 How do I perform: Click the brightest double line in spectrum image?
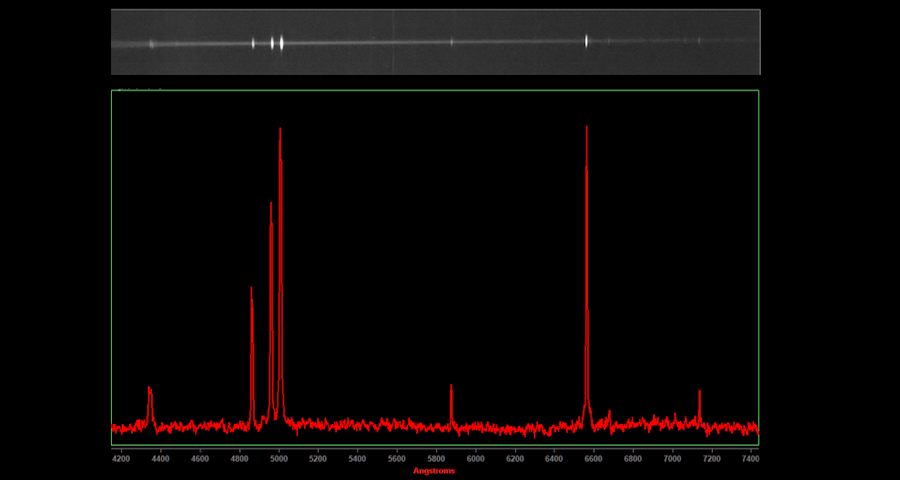click(x=277, y=43)
